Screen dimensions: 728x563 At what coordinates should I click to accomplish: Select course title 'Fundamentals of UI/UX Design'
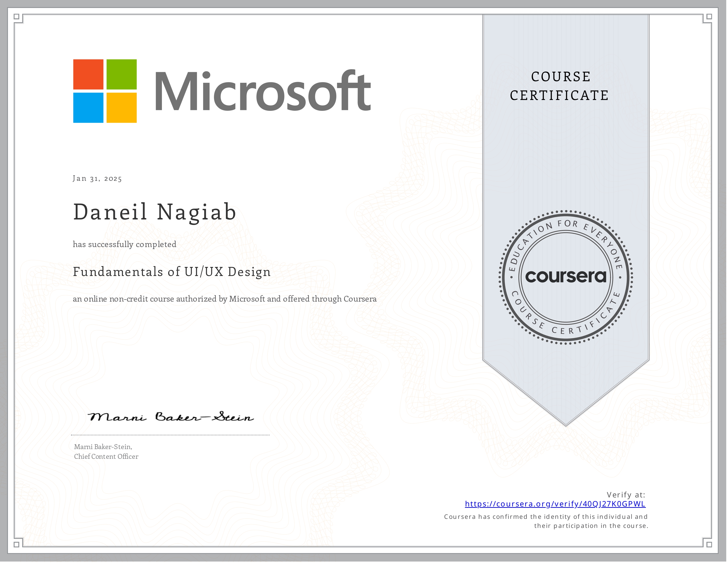172,272
